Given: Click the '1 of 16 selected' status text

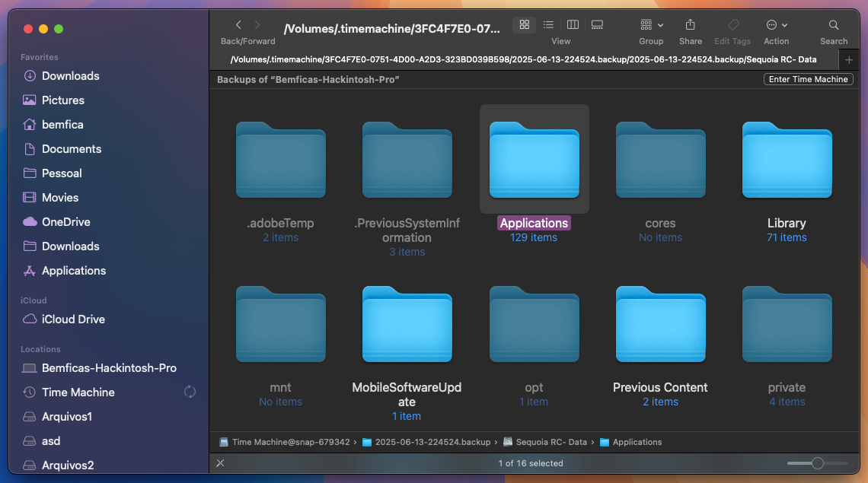Looking at the screenshot, I should 531,463.
